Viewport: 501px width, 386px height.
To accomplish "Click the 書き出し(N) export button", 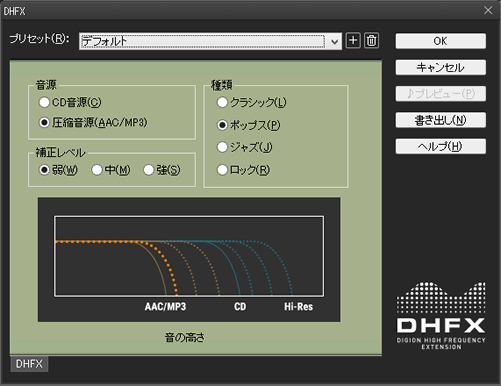I will [x=441, y=120].
